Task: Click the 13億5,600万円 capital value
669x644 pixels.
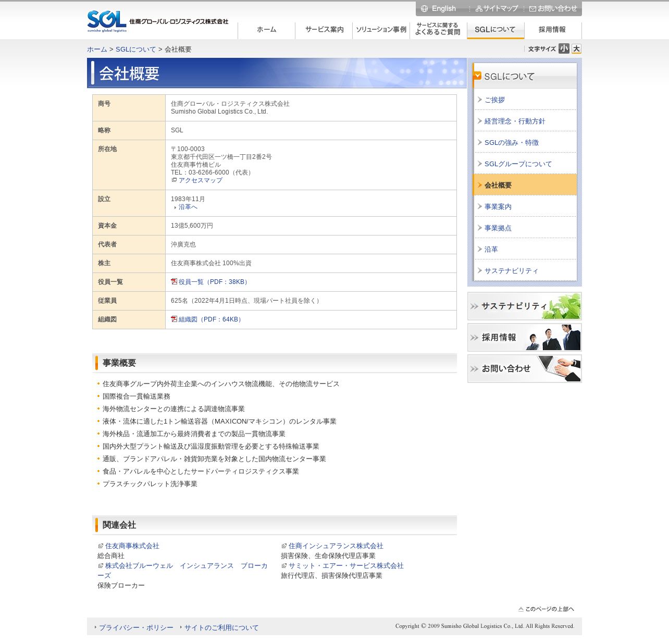Action: point(192,226)
